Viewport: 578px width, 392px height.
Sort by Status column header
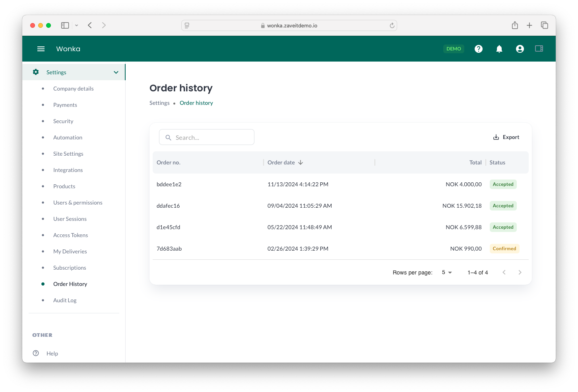pyautogui.click(x=497, y=162)
